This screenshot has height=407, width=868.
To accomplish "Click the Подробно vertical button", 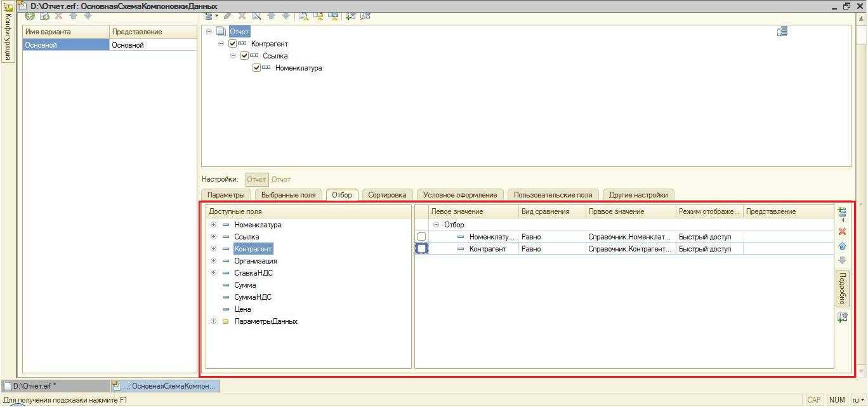I will click(x=842, y=289).
